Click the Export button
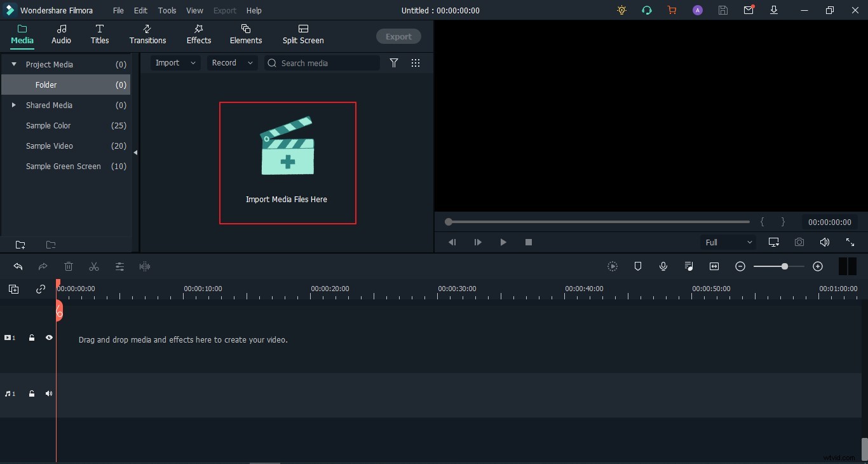The height and width of the screenshot is (464, 868). [398, 36]
